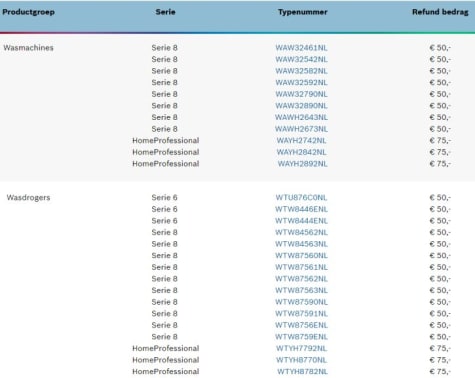Open the WTW87591NL dryer link
Viewport: 475px width, 378px height.
pyautogui.click(x=301, y=314)
